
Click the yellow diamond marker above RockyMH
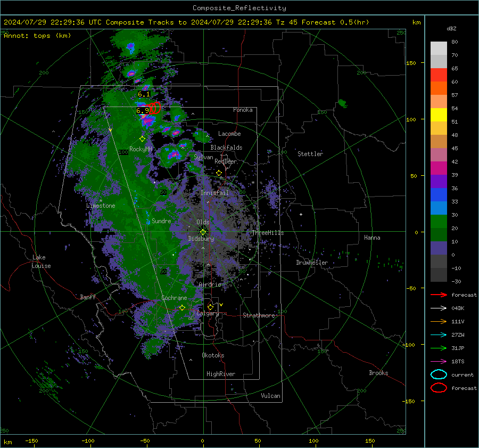pos(142,139)
